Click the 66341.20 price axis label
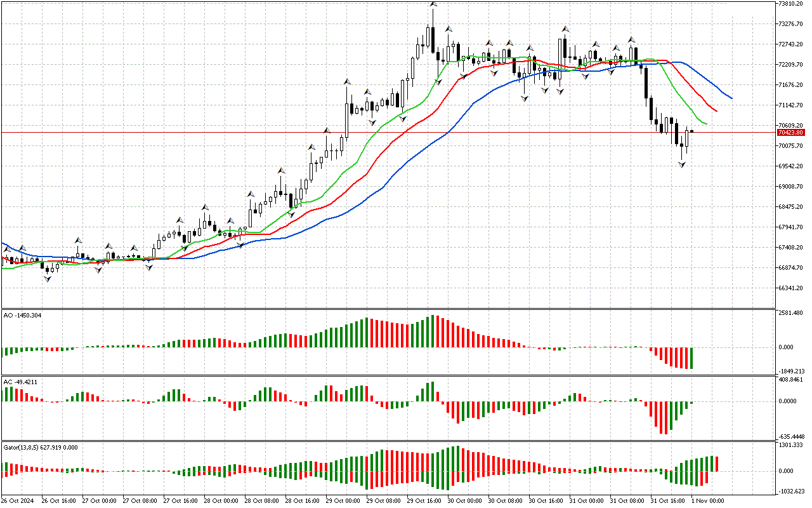812x508 pixels. (x=791, y=288)
